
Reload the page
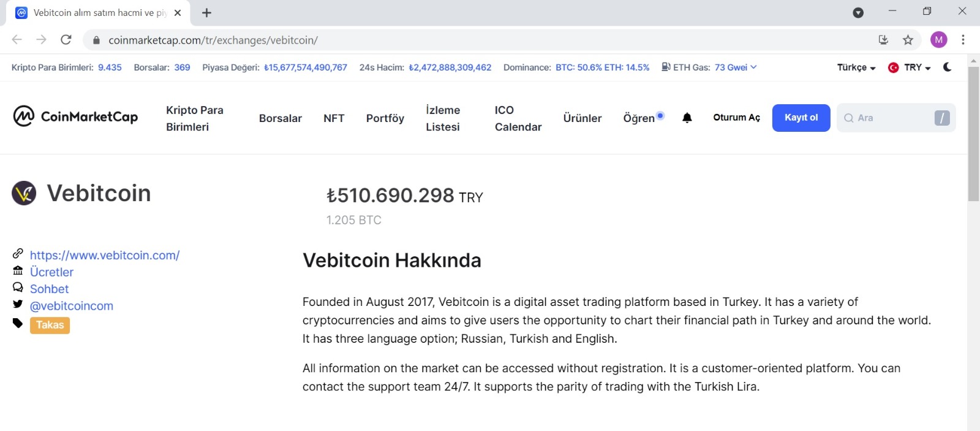pos(66,40)
